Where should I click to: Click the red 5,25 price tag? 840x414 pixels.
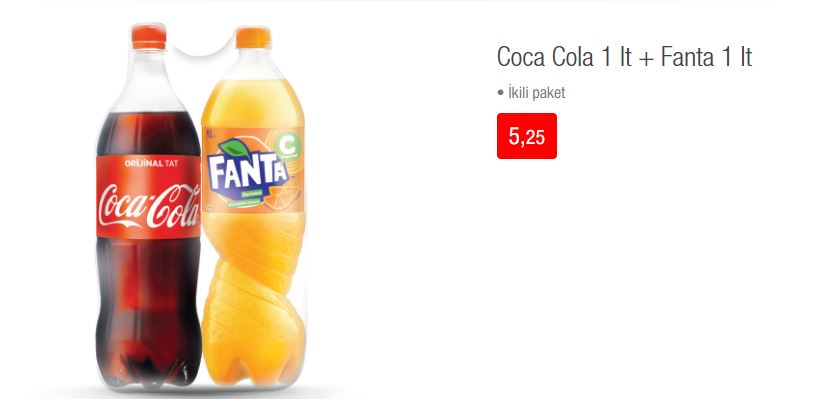(x=527, y=136)
